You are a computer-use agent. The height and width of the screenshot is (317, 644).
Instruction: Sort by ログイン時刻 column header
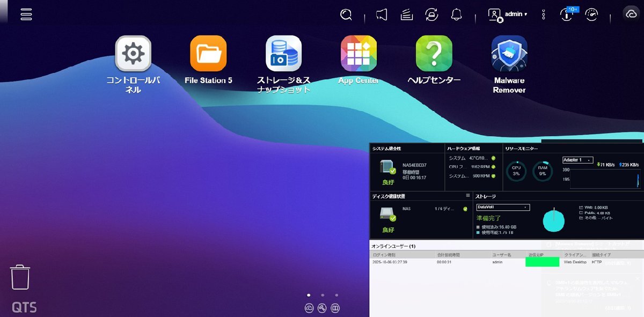pos(384,255)
